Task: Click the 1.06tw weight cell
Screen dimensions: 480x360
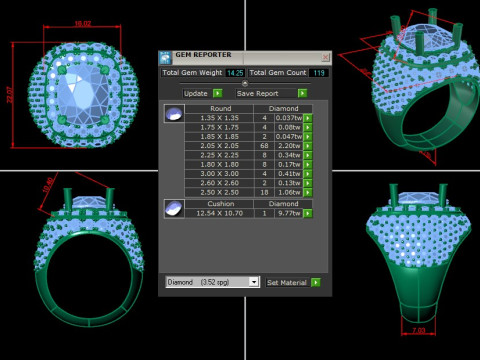Action: click(289, 192)
